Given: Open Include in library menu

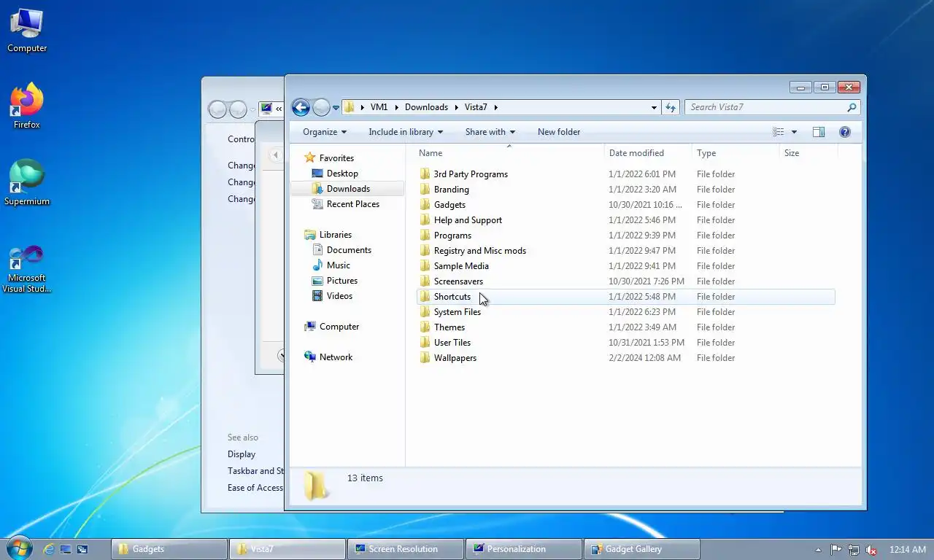Looking at the screenshot, I should pos(406,132).
